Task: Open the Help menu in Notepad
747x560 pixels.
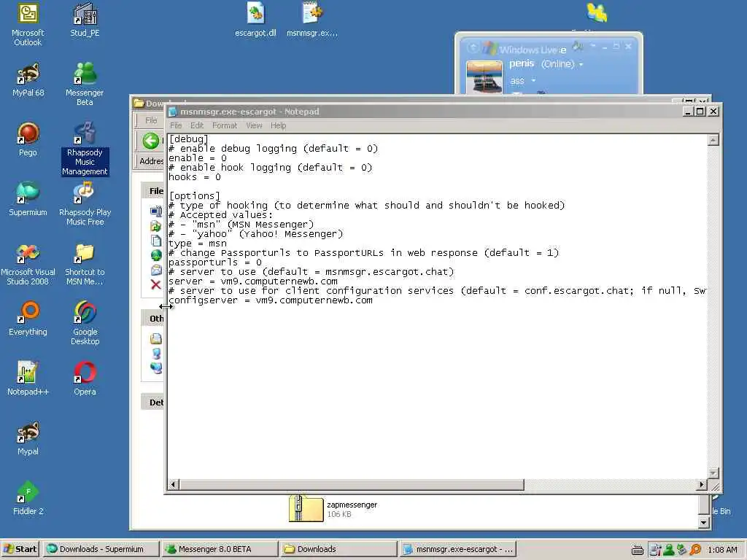Action: point(278,125)
